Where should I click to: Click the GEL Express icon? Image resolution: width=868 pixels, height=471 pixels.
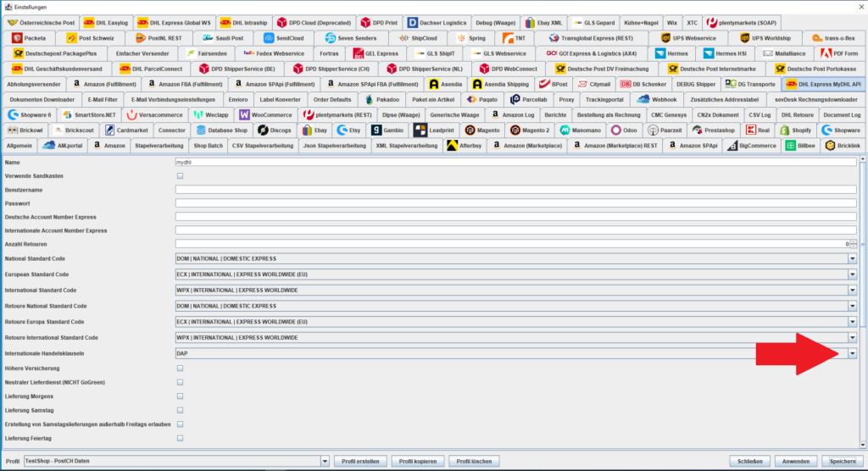click(359, 53)
